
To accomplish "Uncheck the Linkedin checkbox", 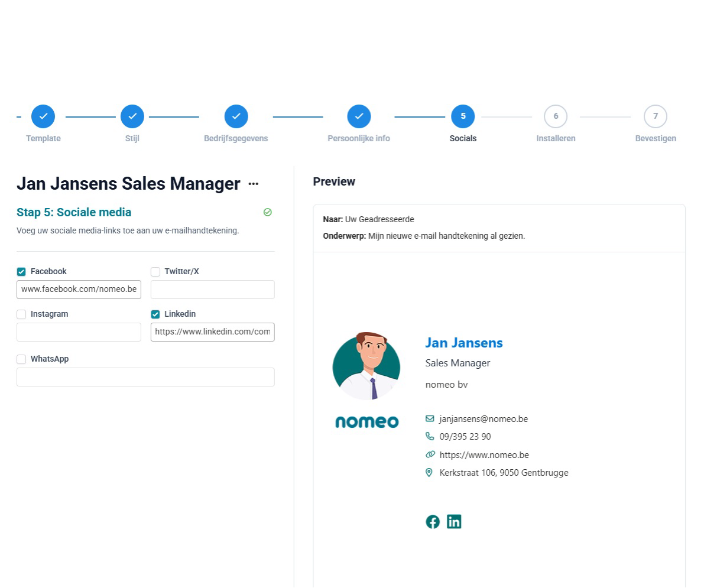I will pyautogui.click(x=155, y=314).
